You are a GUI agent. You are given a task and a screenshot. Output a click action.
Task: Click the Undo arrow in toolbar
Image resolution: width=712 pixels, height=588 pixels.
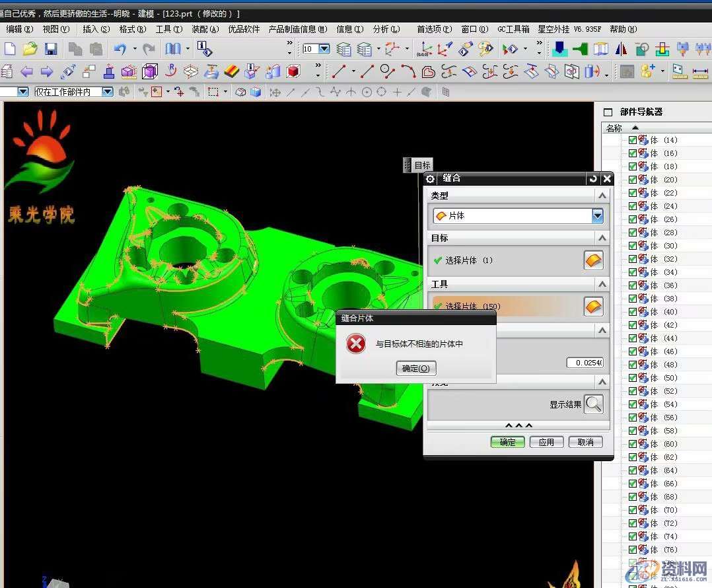tap(120, 49)
